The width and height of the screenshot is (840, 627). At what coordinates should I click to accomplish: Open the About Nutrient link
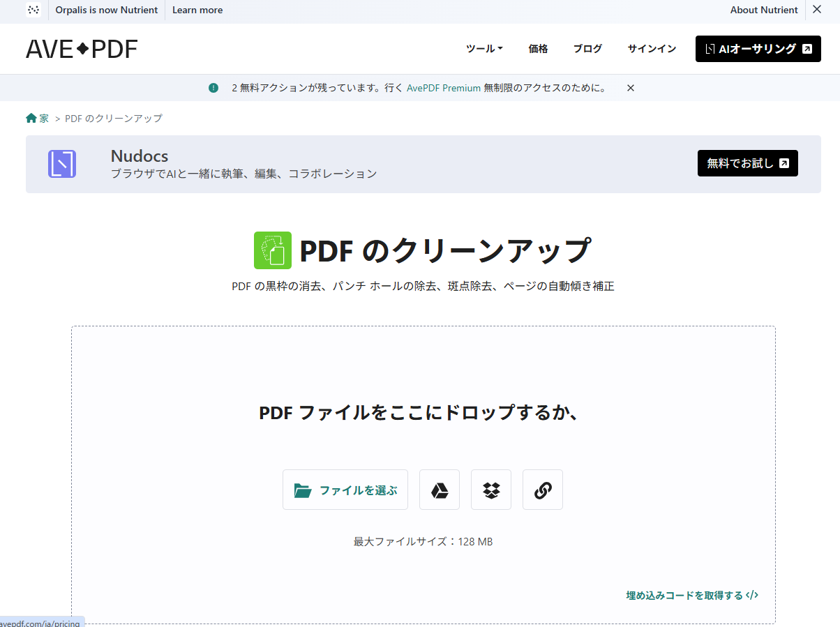764,10
